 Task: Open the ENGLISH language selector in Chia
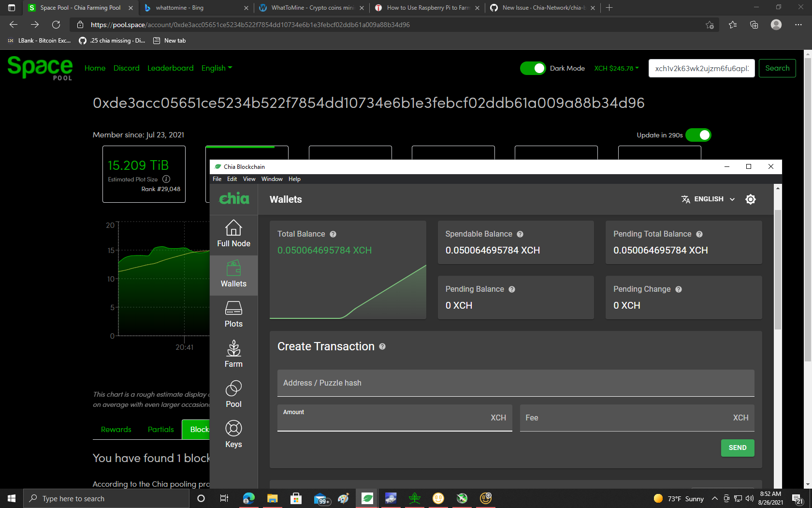tap(708, 199)
